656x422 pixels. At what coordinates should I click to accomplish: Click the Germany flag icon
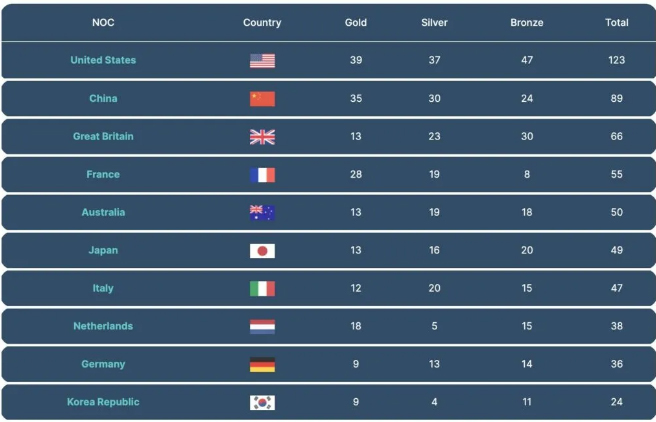(x=262, y=365)
